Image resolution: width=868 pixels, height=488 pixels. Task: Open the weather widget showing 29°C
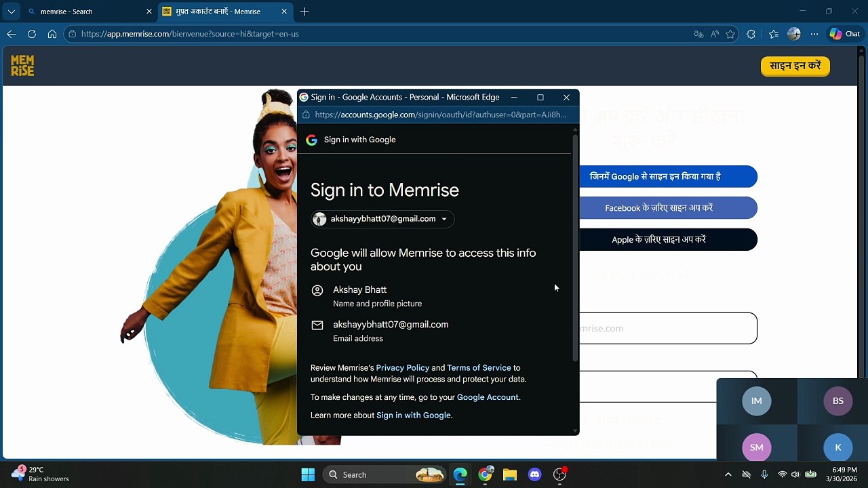(41, 474)
